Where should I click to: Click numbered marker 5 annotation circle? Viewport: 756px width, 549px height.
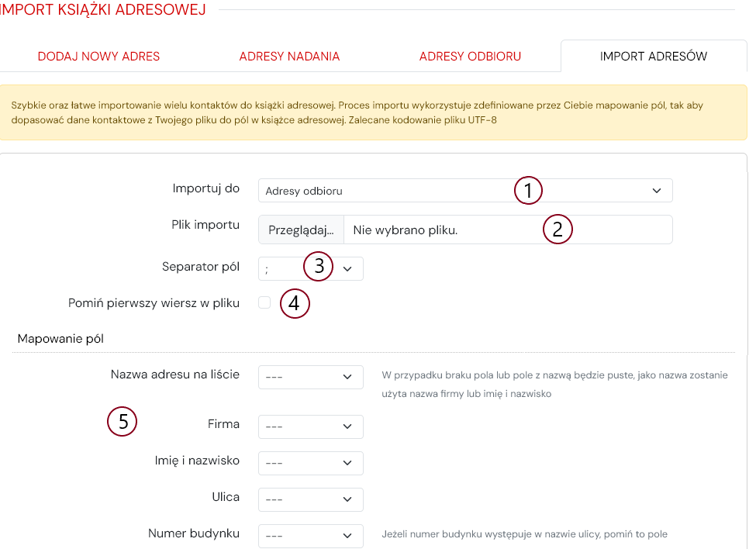(122, 422)
